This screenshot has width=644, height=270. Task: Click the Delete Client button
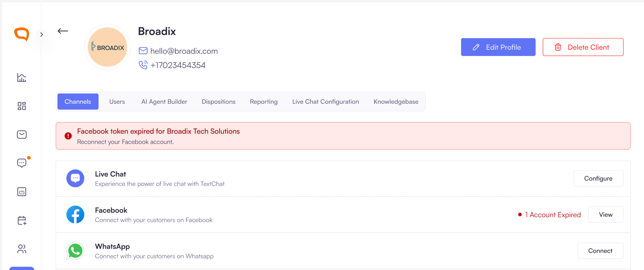583,47
